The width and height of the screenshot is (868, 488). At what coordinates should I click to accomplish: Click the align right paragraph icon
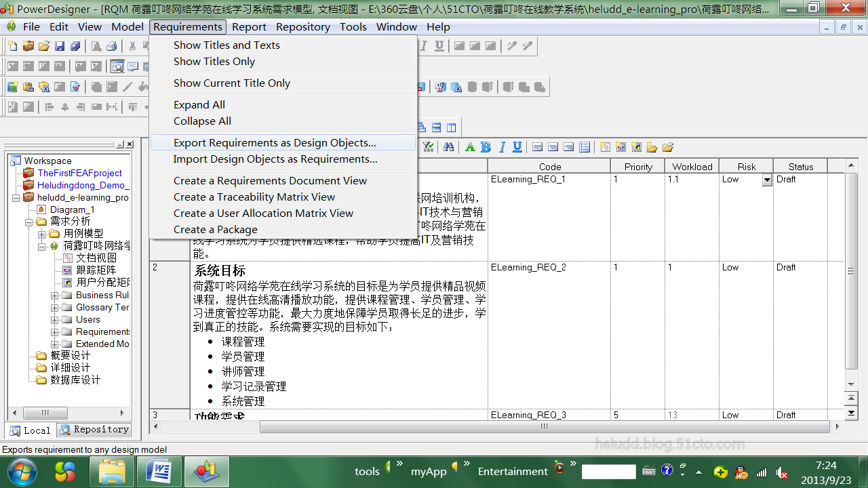click(568, 147)
